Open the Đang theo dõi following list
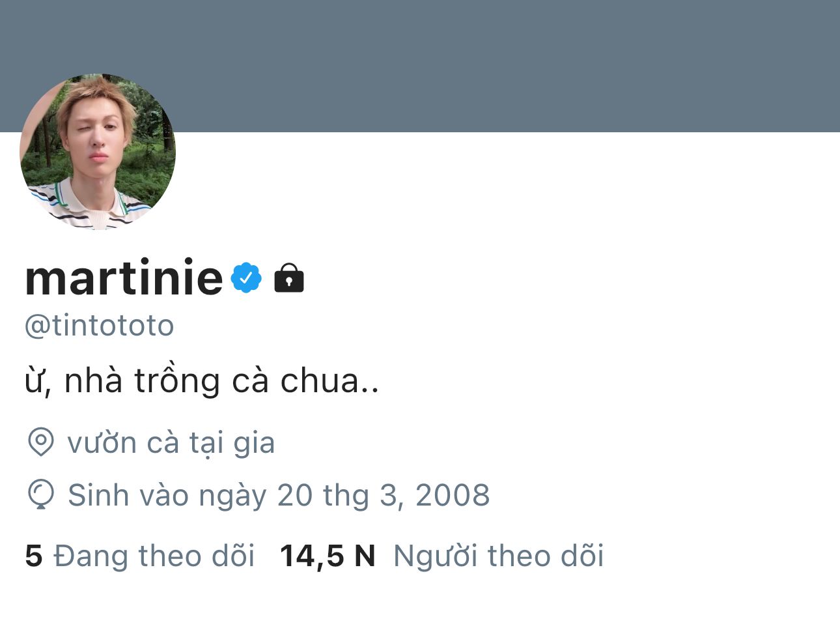The height and width of the screenshot is (630, 840). point(154,556)
